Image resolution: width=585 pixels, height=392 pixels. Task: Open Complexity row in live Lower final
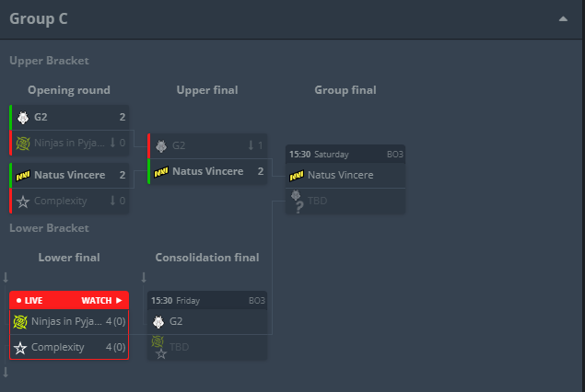click(x=69, y=347)
